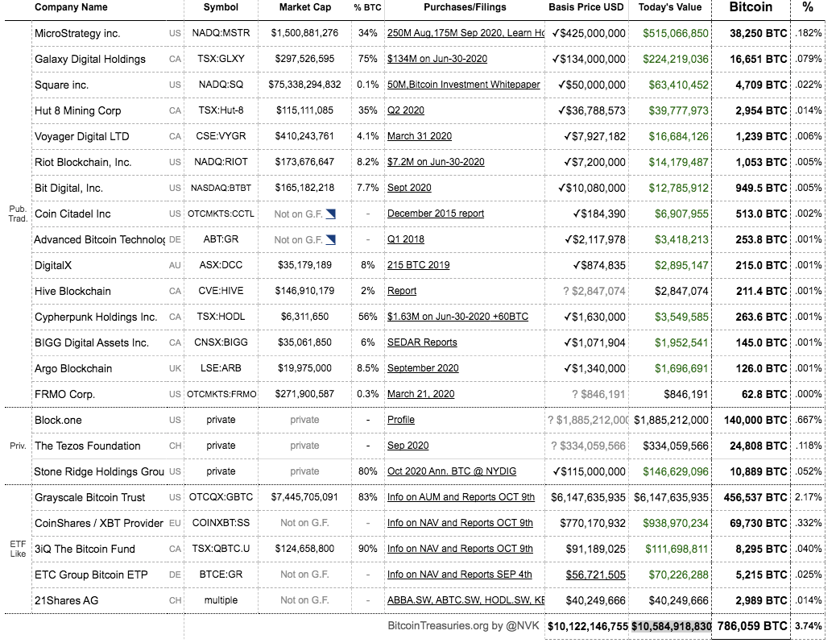Click the blue note icon in Advanced Bitcoin row
The image size is (840, 643).
click(330, 239)
